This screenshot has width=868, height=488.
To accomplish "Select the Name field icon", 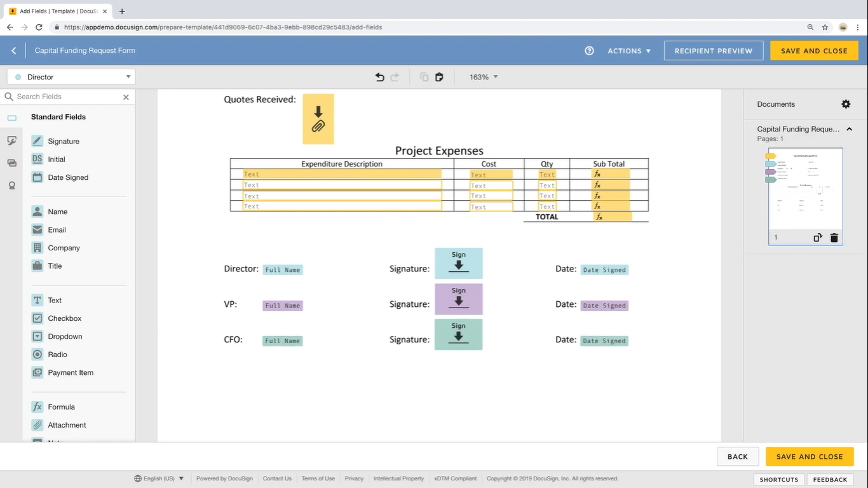I will (x=37, y=212).
